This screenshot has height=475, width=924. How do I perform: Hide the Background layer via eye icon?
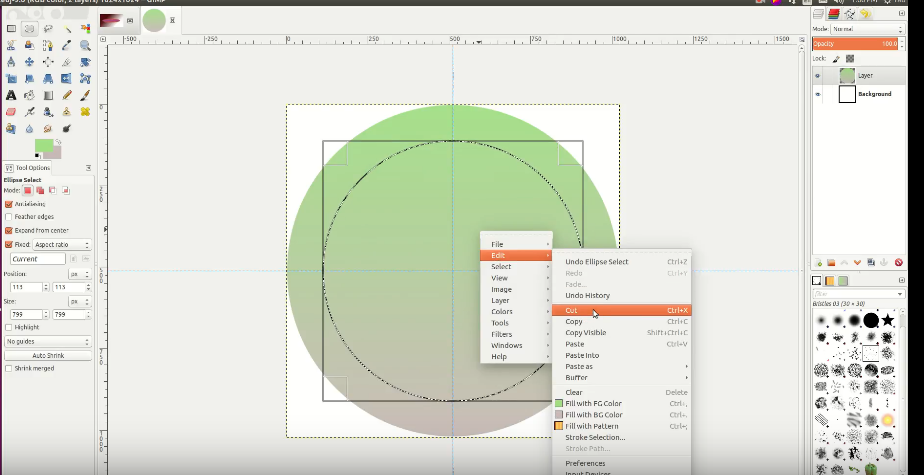point(817,94)
